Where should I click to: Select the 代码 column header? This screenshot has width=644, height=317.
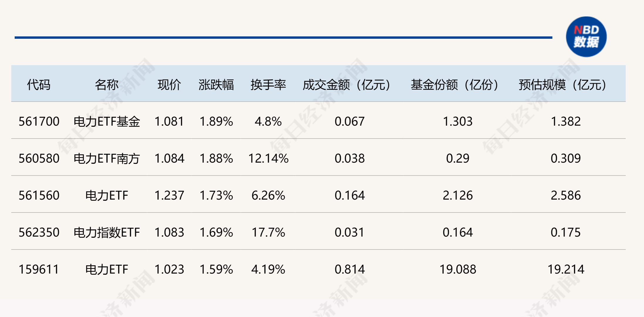click(39, 85)
